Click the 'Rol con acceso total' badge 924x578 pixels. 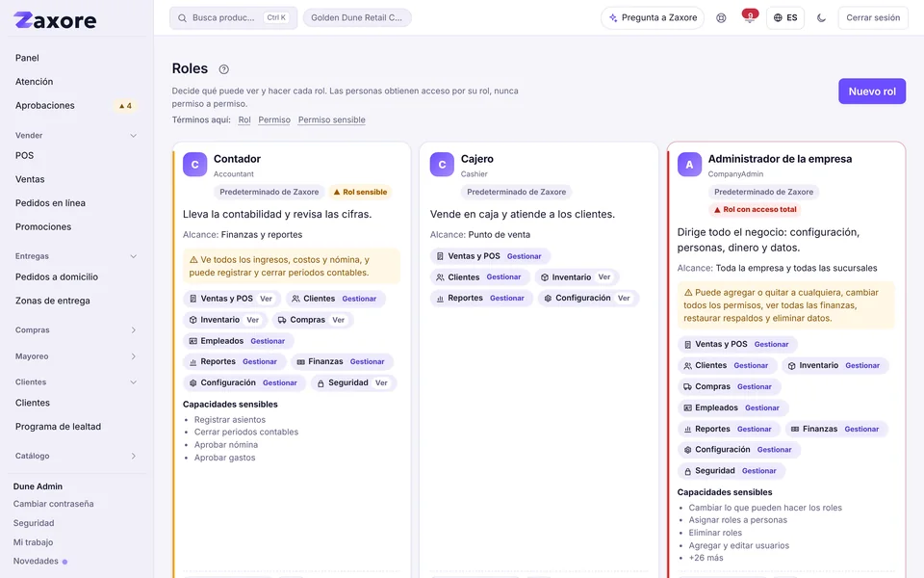click(755, 209)
